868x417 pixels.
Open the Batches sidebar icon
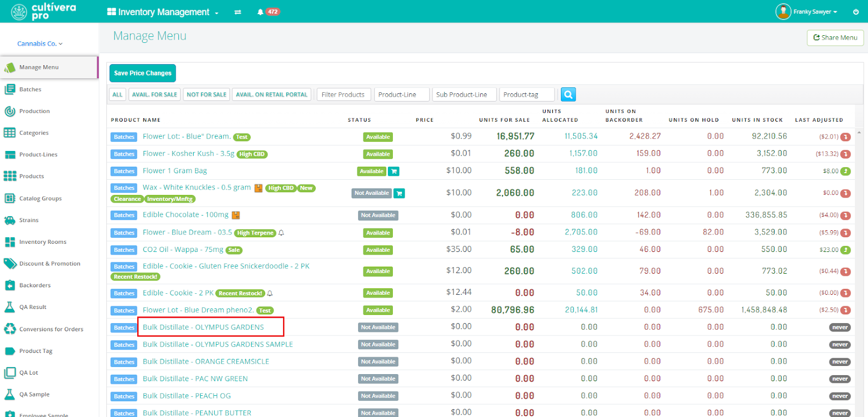(9, 89)
